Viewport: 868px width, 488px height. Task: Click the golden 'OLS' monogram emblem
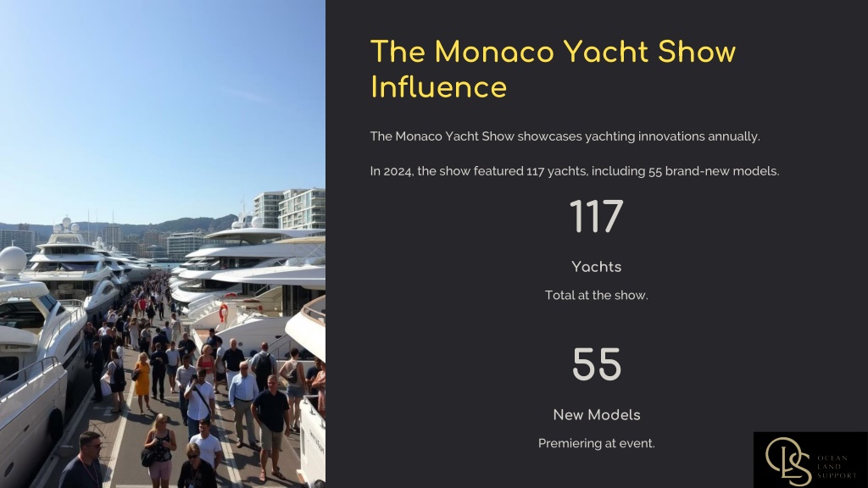click(788, 462)
